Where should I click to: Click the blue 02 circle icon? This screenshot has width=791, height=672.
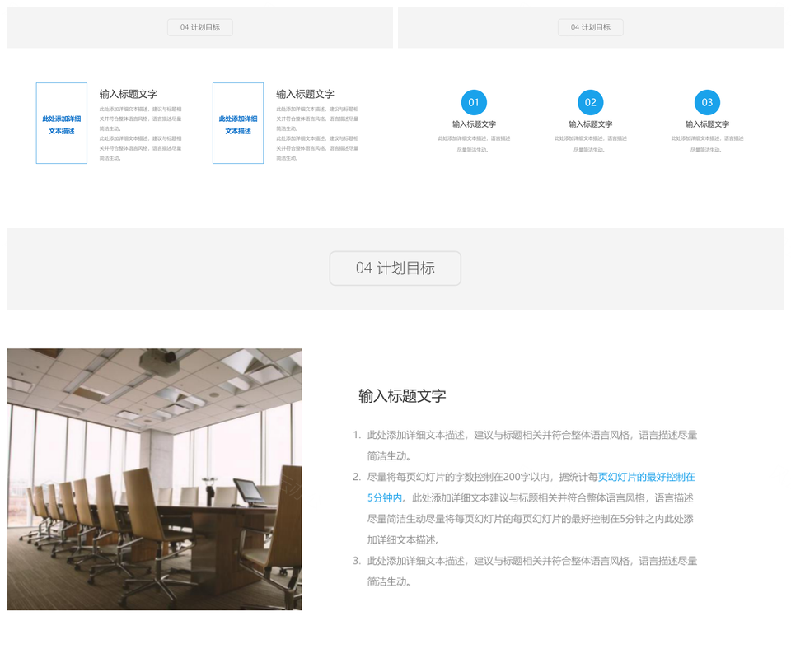point(590,102)
